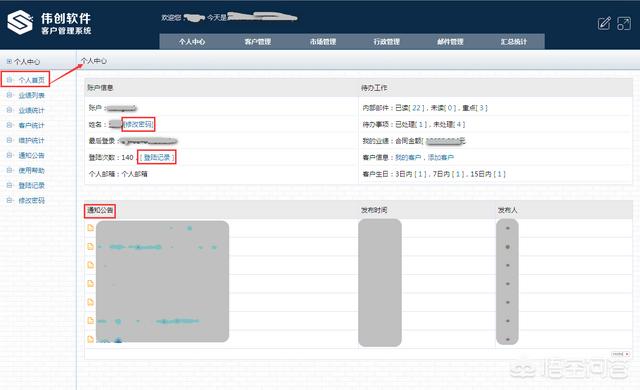Image resolution: width=640 pixels, height=390 pixels.
Task: Open the 市场管理 top menu
Action: click(322, 42)
